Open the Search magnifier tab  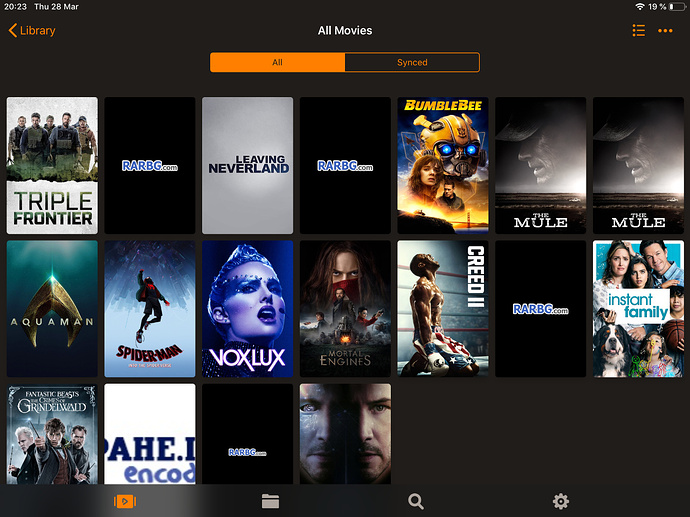pos(415,501)
